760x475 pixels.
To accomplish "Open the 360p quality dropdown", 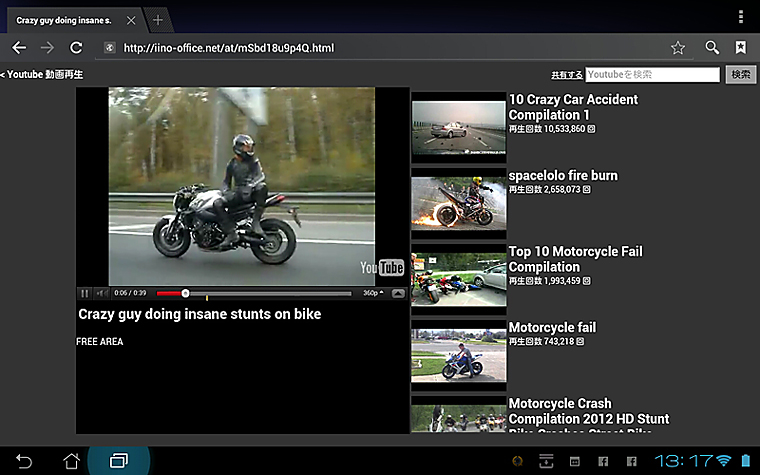I will pyautogui.click(x=373, y=293).
